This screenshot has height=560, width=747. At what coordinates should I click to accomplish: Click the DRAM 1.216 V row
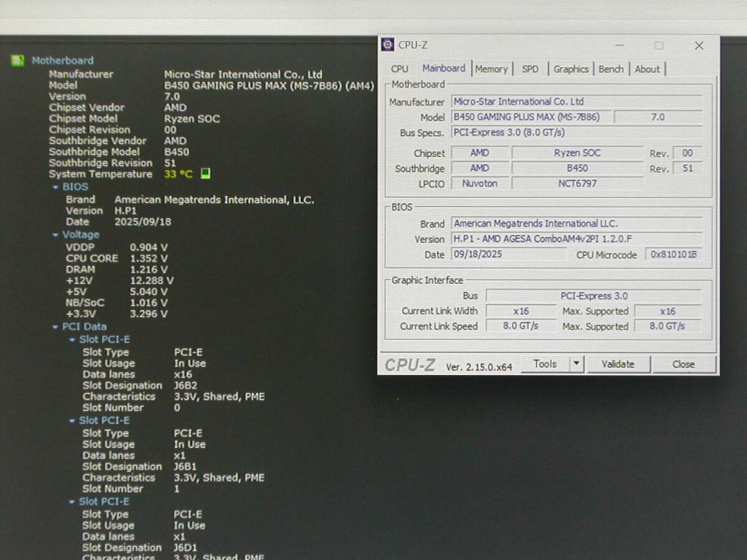point(116,269)
